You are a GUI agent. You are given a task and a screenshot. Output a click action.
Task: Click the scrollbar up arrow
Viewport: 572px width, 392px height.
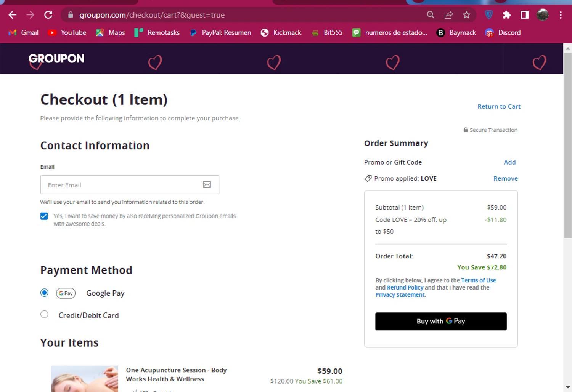(567, 48)
